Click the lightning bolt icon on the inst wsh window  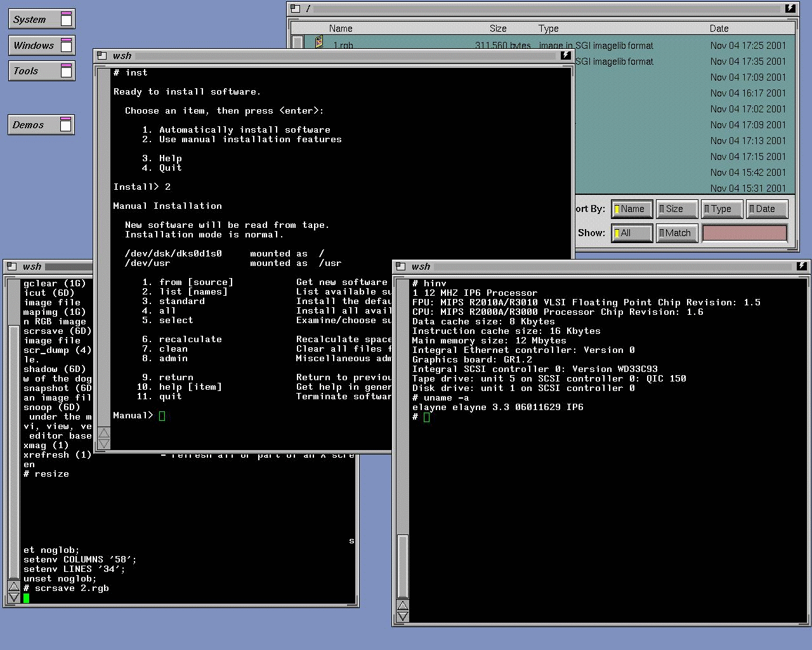click(565, 56)
